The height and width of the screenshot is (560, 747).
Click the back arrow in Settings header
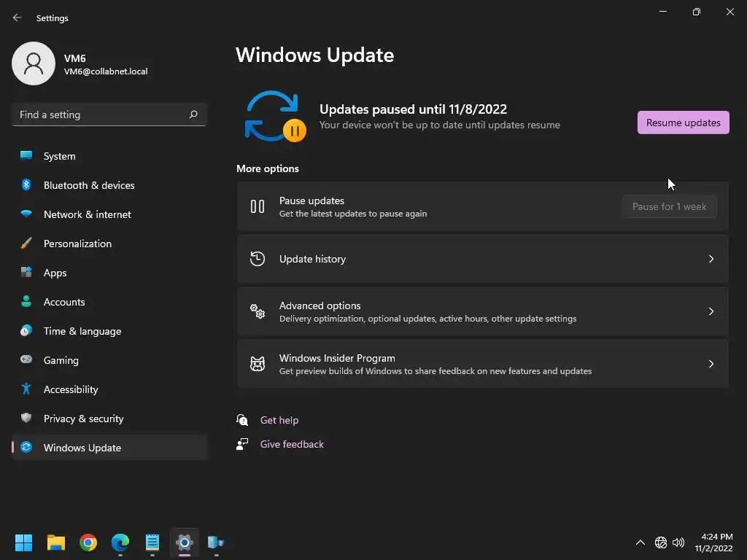[x=18, y=17]
